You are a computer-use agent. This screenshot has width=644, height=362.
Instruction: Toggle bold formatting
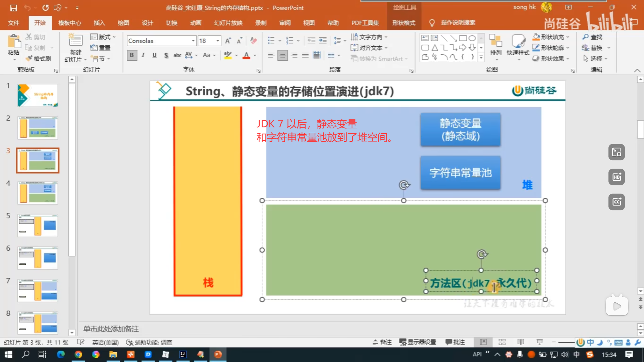tap(132, 55)
